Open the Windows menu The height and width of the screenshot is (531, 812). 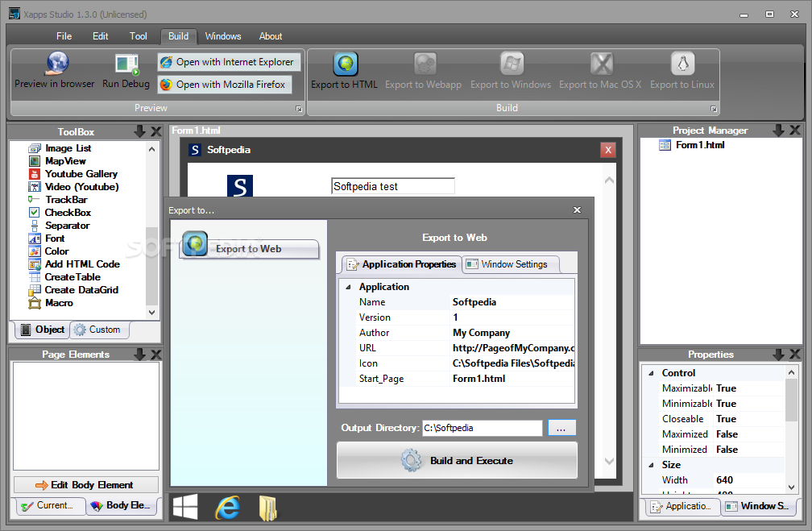coord(223,36)
